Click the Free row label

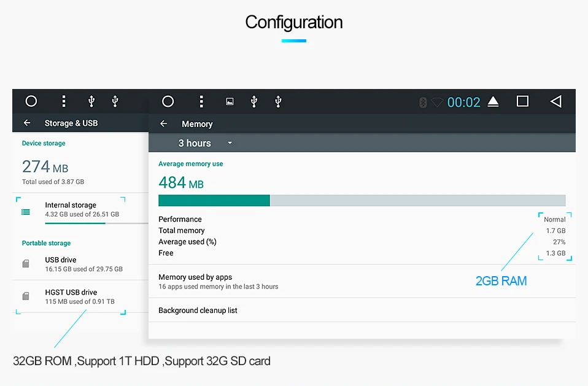click(166, 253)
